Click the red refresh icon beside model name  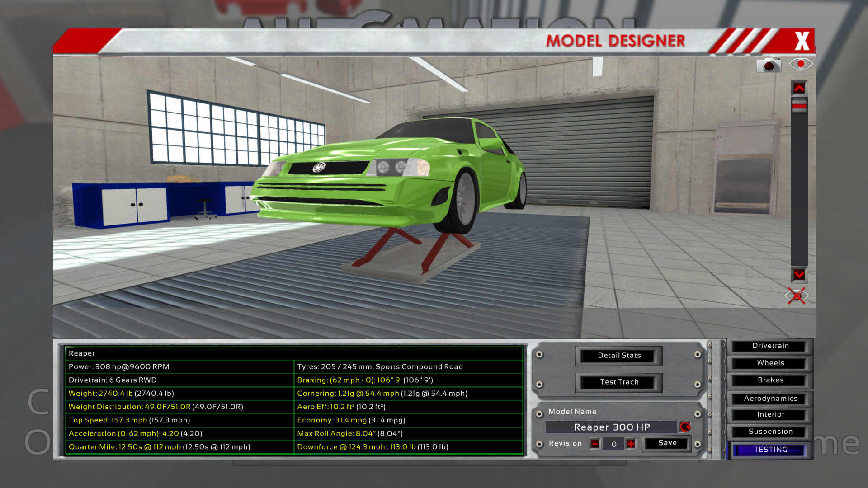[685, 427]
